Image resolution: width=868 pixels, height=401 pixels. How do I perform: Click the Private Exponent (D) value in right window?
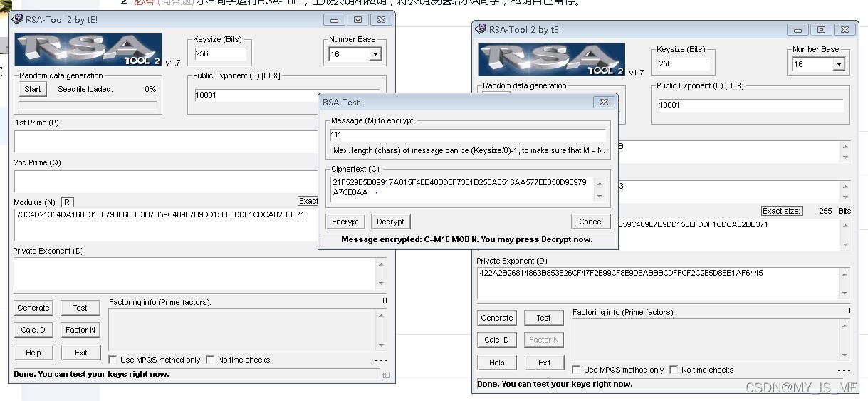tap(620, 273)
